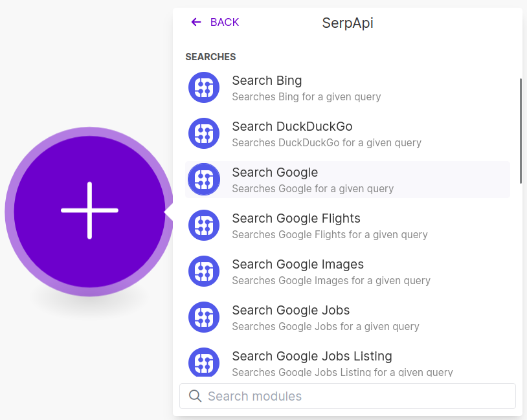The height and width of the screenshot is (420, 527).
Task: Pick the Search Google Flights title
Action: [x=296, y=218]
